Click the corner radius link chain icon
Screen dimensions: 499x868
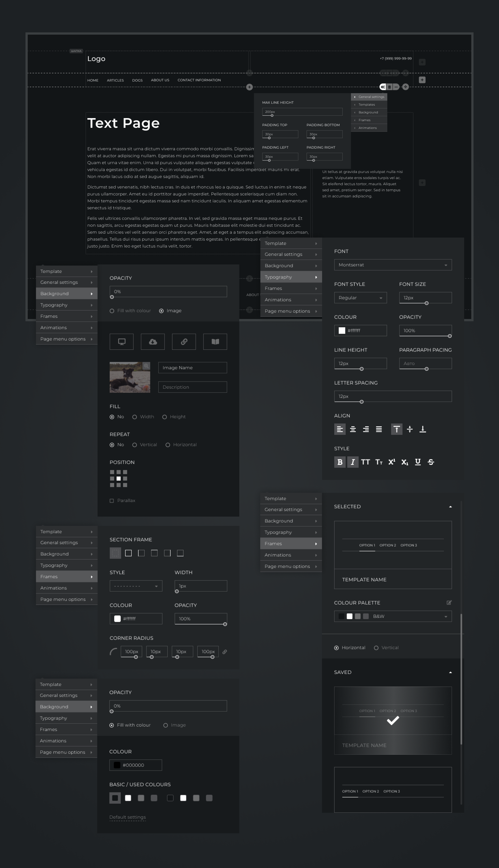[225, 652]
